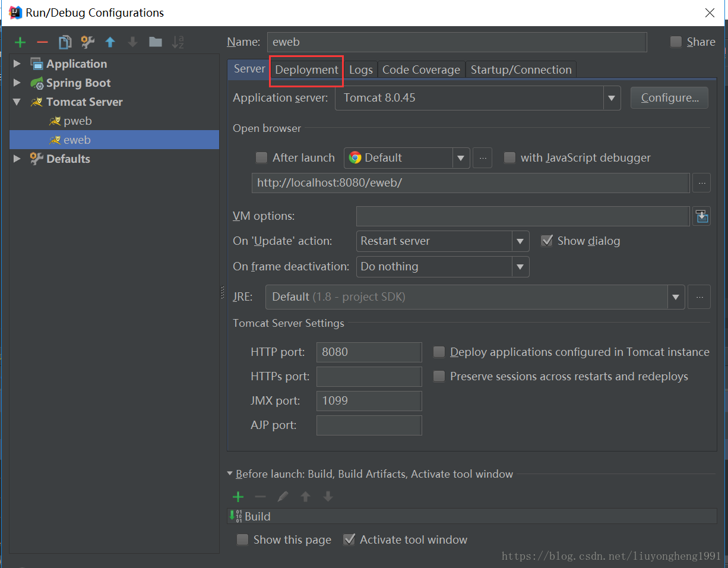This screenshot has height=568, width=728.
Task: Click the URL field http://localhost:8080/eweb/
Action: (x=470, y=183)
